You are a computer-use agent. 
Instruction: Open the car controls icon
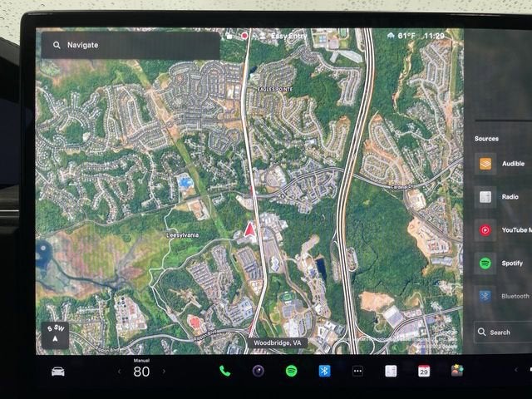point(57,371)
